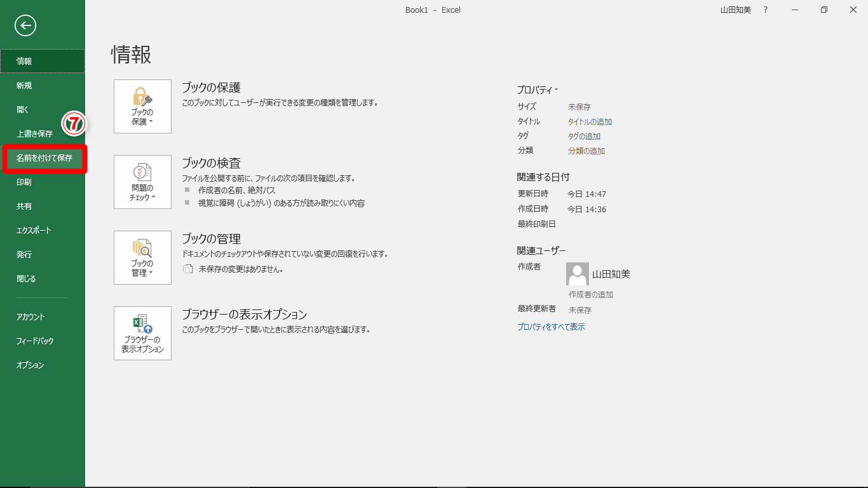The width and height of the screenshot is (868, 488).
Task: Click the 未保存の変更はありません document icon
Action: pos(187,269)
